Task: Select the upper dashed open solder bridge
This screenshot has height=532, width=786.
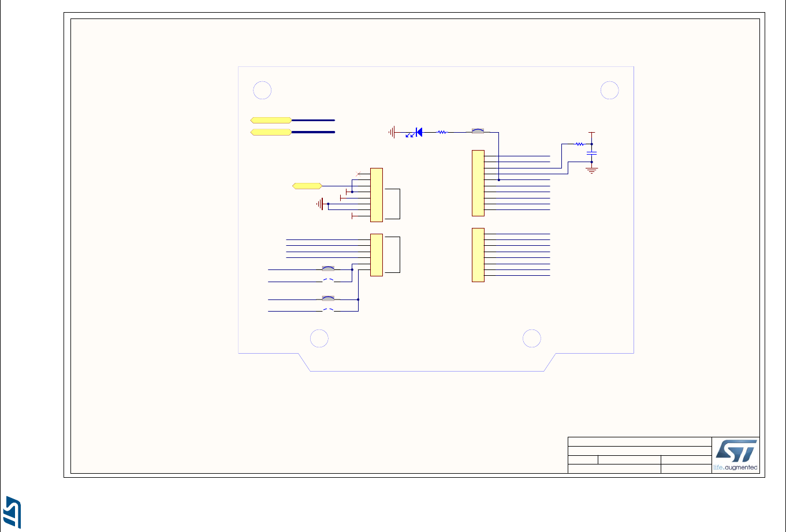Action: [x=328, y=280]
